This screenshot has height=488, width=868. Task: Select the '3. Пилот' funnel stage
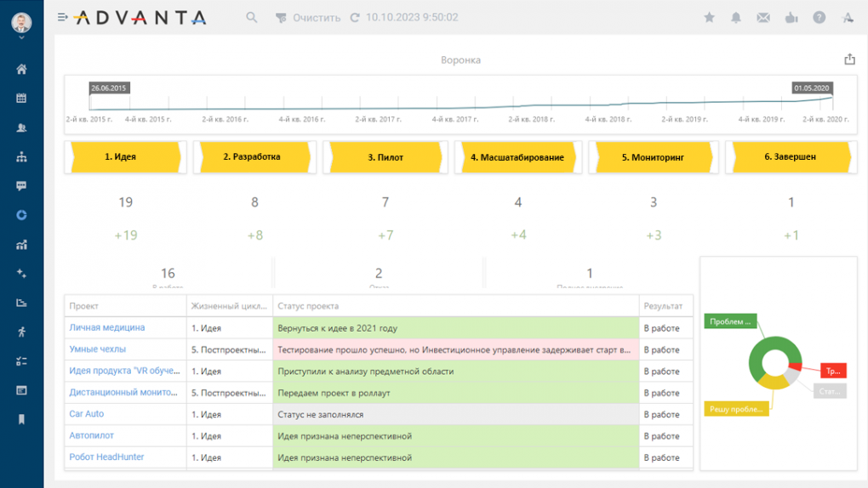(385, 157)
